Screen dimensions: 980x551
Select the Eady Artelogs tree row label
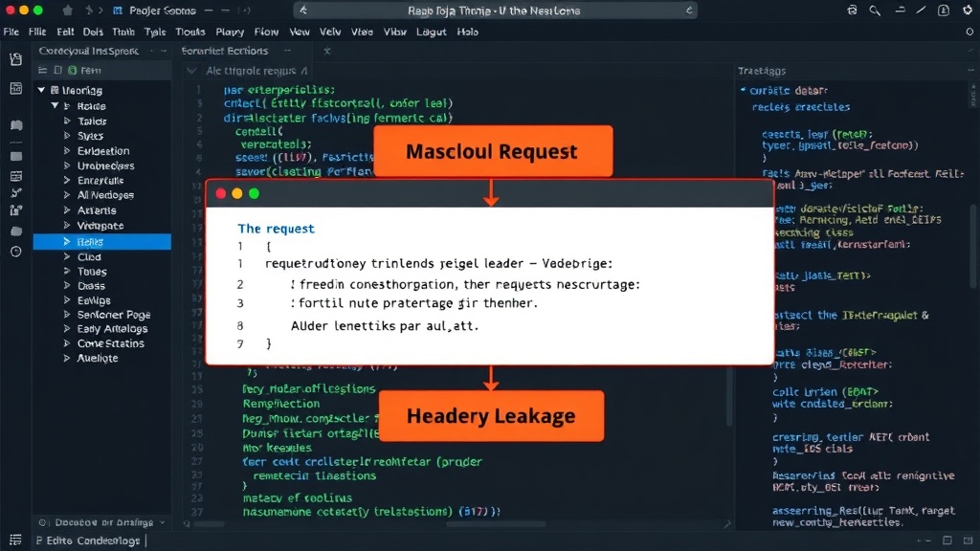pos(113,329)
